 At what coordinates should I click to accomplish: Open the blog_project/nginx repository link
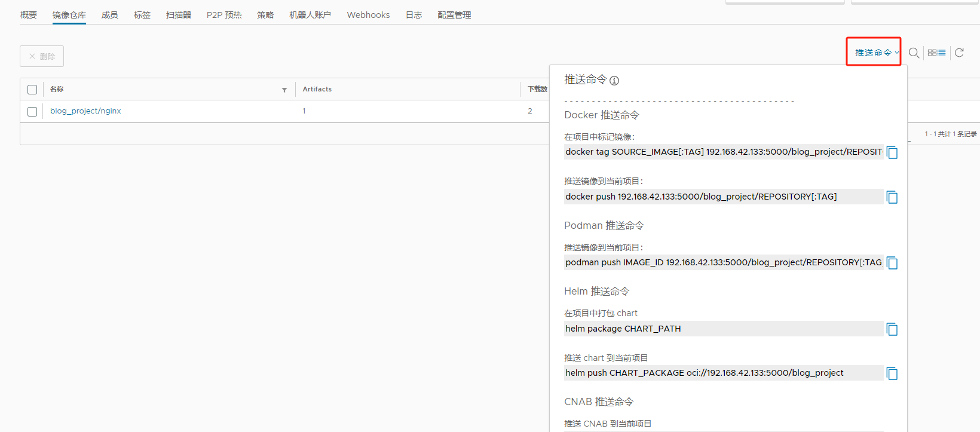pyautogui.click(x=85, y=111)
